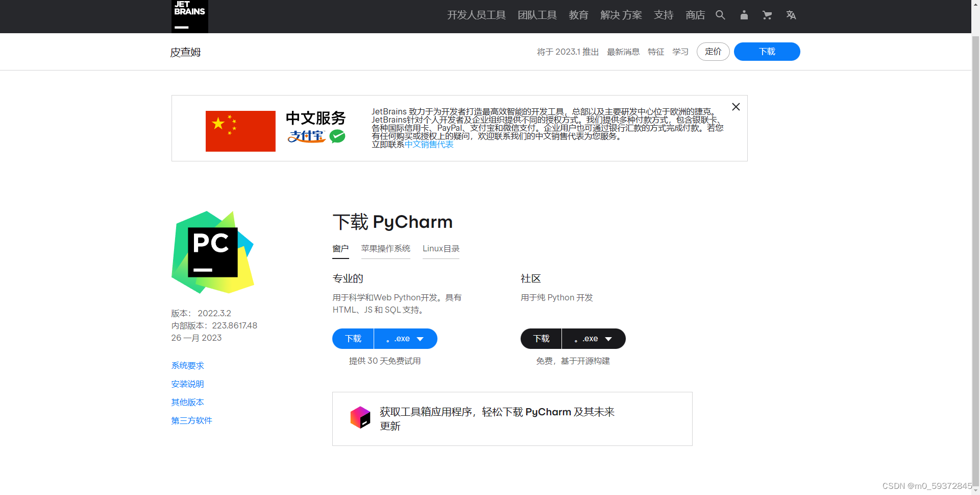Click the scrollbar down arrow
Image resolution: width=980 pixels, height=495 pixels.
[x=975, y=490]
